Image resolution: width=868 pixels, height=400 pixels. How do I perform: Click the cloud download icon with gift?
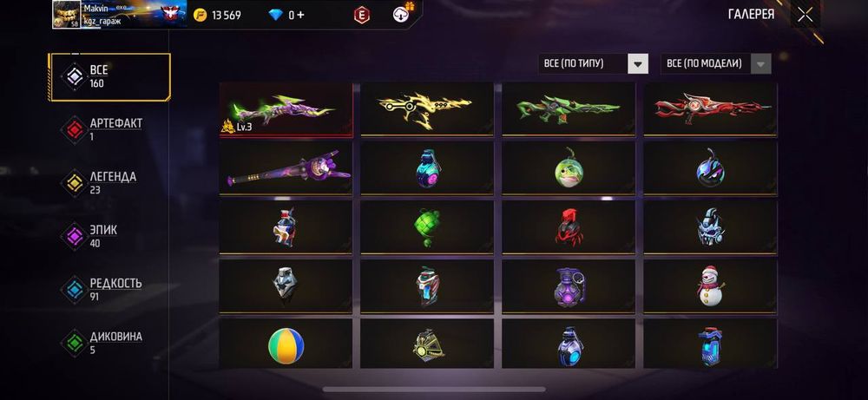[403, 14]
